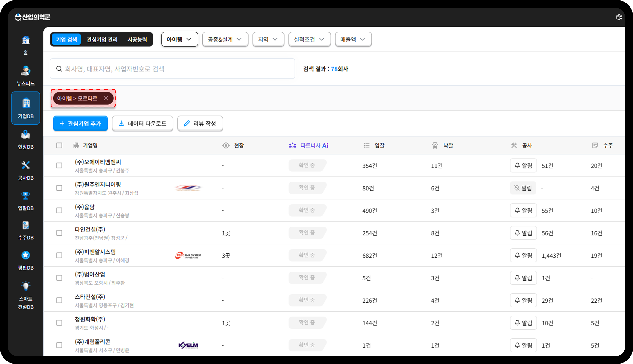
Task: Click the KYELIM company logo
Action: point(188,345)
